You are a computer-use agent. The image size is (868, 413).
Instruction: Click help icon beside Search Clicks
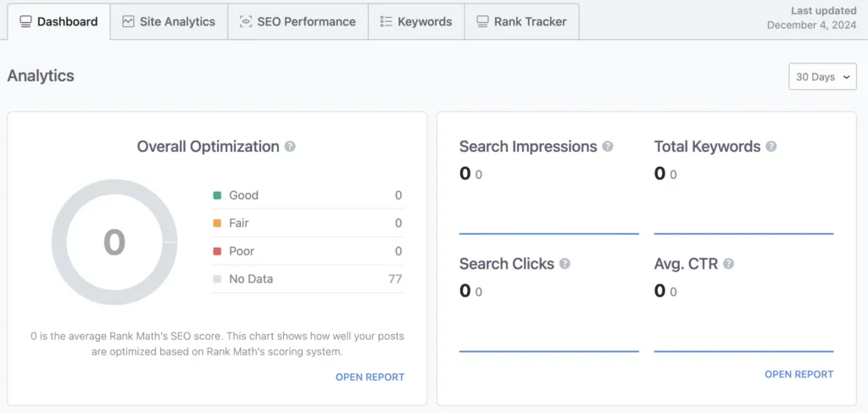click(565, 264)
